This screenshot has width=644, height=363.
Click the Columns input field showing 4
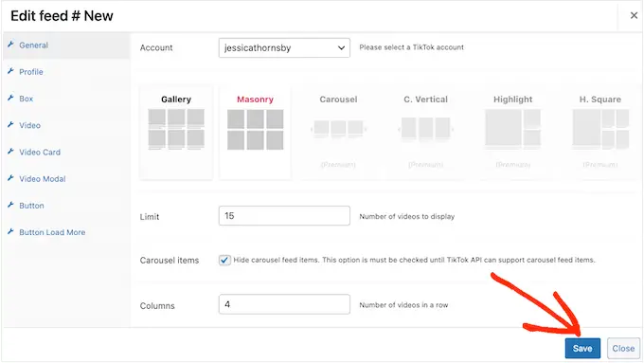[284, 304]
